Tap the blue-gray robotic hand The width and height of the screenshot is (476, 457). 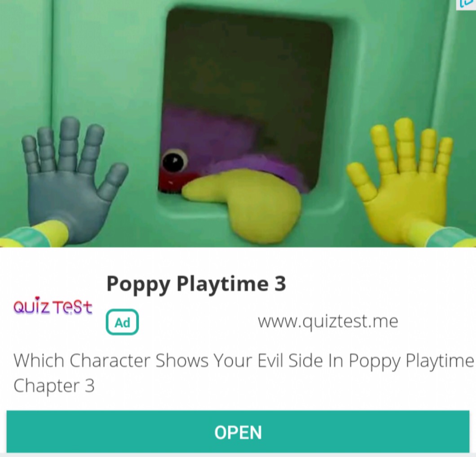(x=73, y=179)
